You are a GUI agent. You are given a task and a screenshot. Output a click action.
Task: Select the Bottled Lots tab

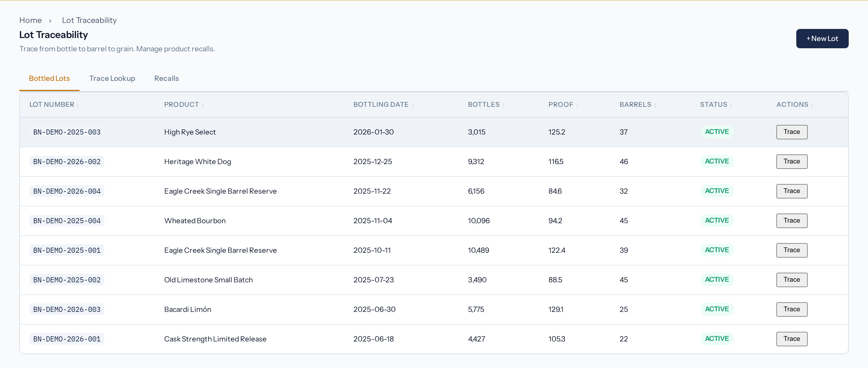coord(49,78)
